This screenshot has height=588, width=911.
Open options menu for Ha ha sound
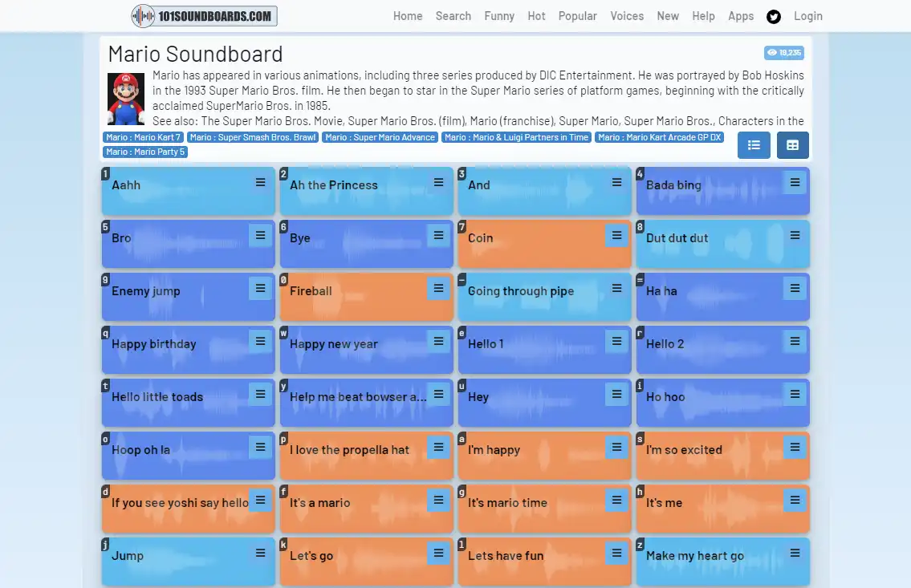click(795, 289)
